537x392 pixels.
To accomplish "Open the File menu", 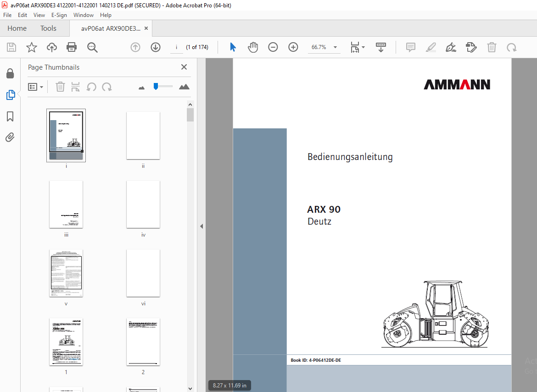I will click(7, 15).
